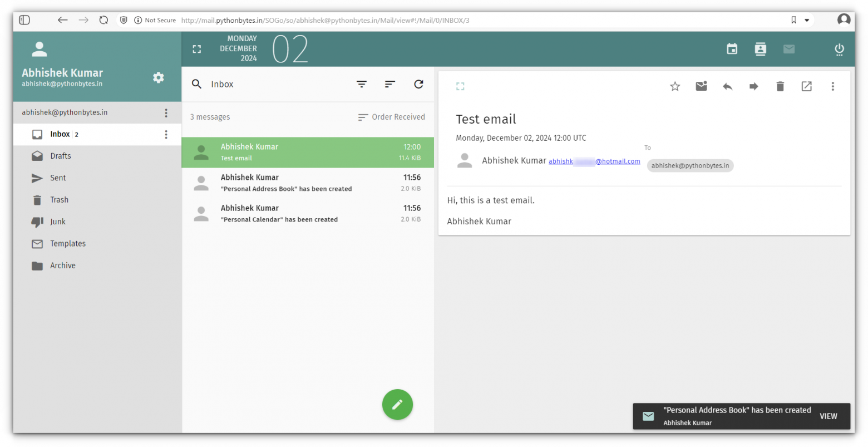Open the message filter options

pos(362,84)
